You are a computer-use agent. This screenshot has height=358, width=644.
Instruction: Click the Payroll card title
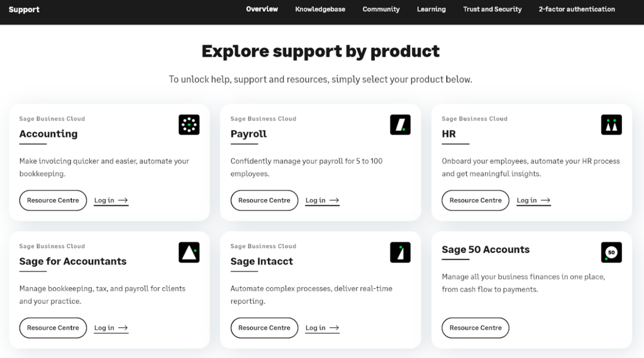(x=248, y=134)
